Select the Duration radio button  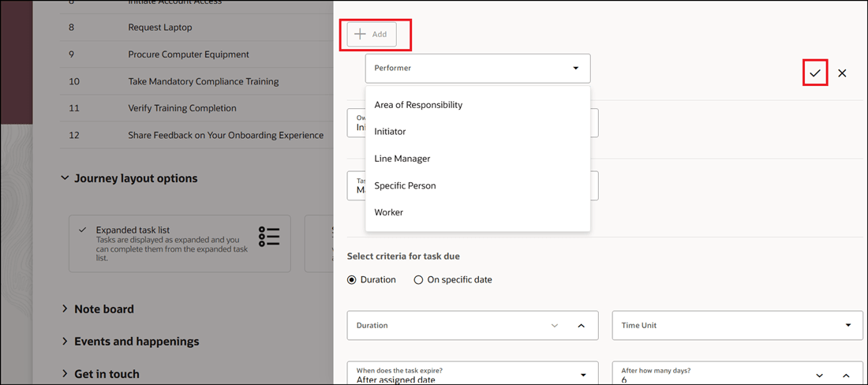point(351,280)
